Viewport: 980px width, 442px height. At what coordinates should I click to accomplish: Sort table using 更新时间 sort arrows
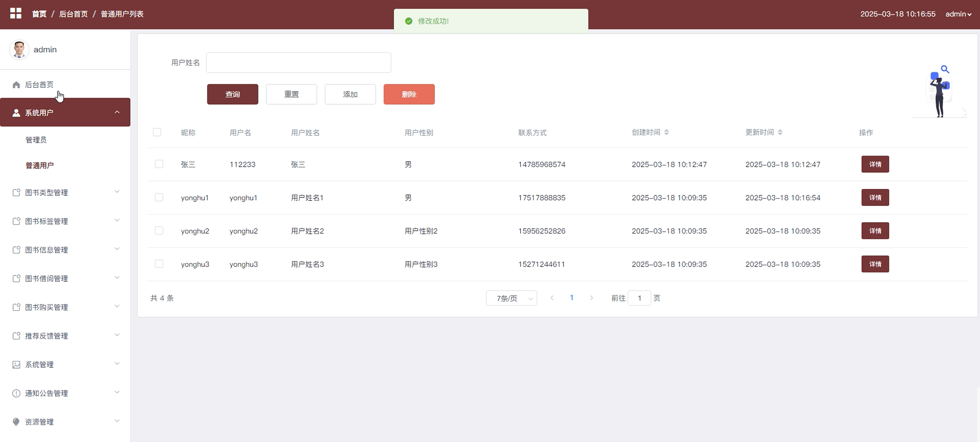(x=780, y=132)
